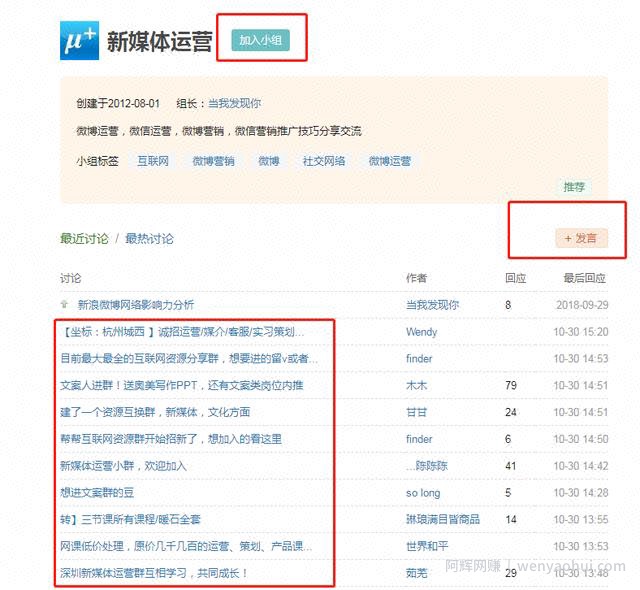This screenshot has width=640, height=590.
Task: Click the 最后回应 column header
Action: 584,278
